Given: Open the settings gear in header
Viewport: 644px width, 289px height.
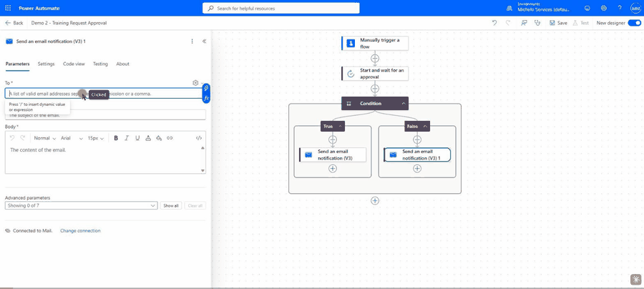Looking at the screenshot, I should pyautogui.click(x=604, y=8).
